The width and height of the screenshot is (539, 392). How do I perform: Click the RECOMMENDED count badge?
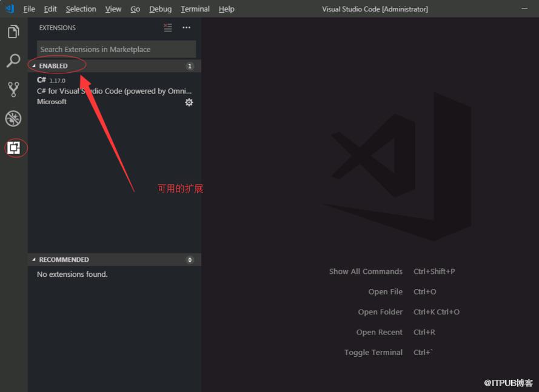pyautogui.click(x=189, y=260)
